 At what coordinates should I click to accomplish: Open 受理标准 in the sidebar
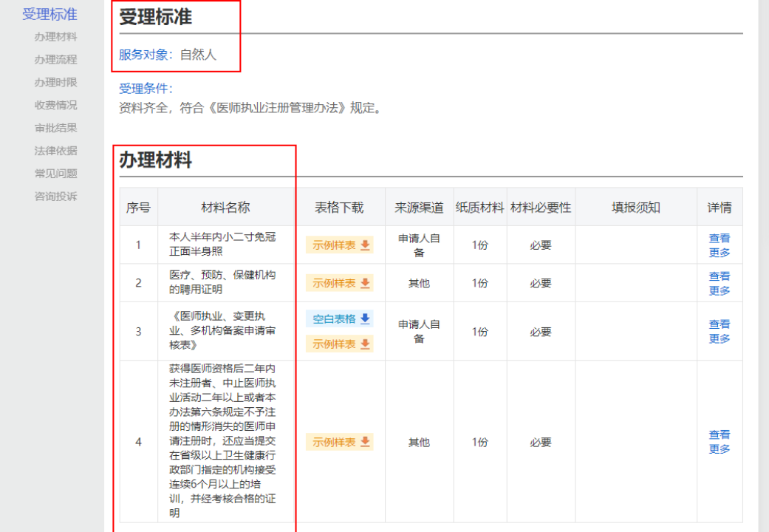49,14
